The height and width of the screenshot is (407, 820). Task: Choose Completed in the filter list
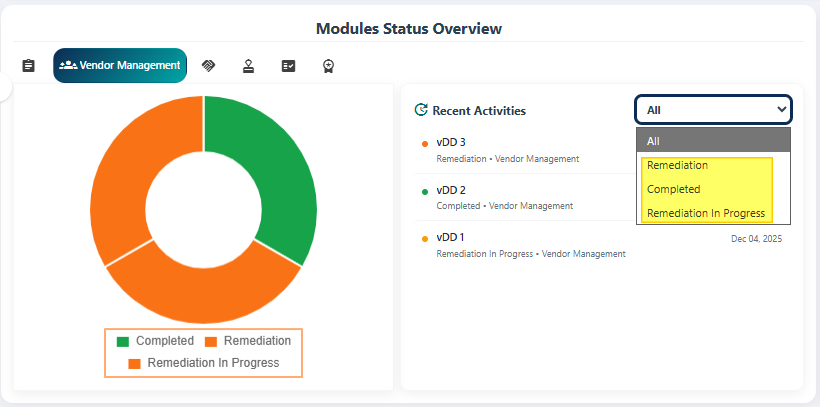click(674, 189)
